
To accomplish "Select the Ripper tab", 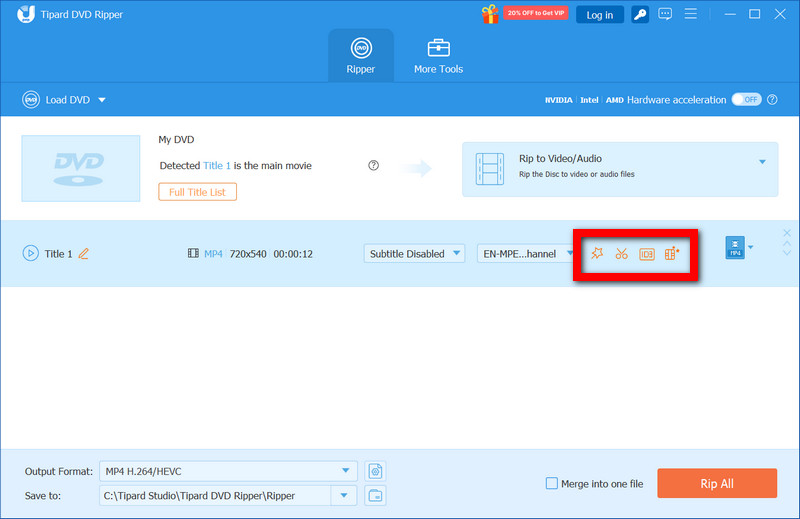I will pos(361,56).
